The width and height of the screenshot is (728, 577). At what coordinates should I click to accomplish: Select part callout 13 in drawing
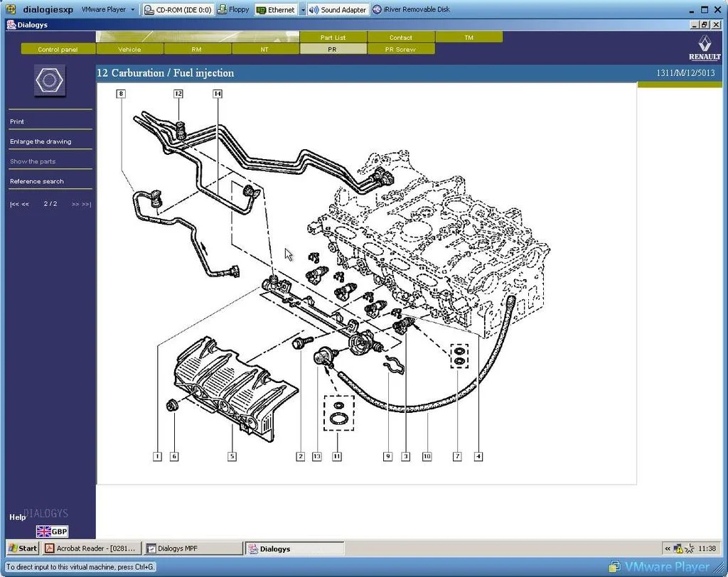tap(316, 456)
